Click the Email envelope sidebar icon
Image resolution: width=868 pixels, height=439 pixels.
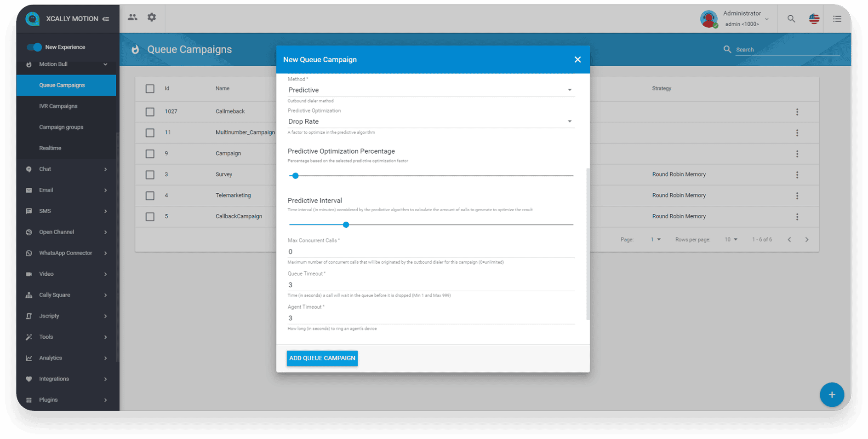(29, 190)
